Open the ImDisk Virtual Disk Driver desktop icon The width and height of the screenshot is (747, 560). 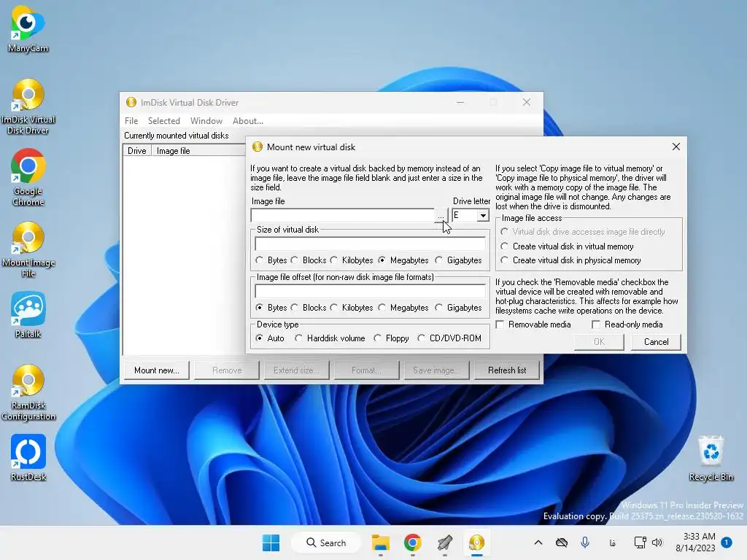(x=28, y=106)
